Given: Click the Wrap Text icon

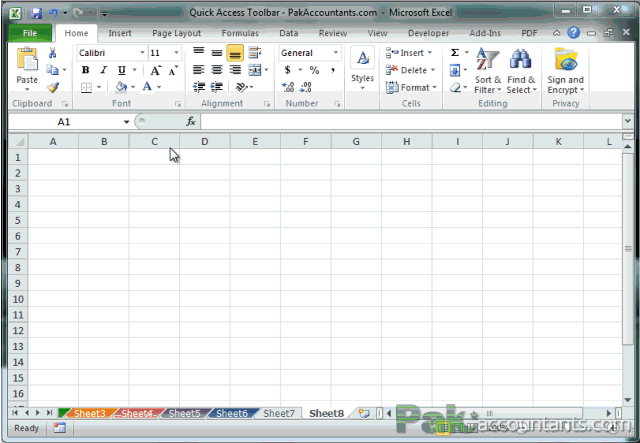Looking at the screenshot, I should point(255,53).
